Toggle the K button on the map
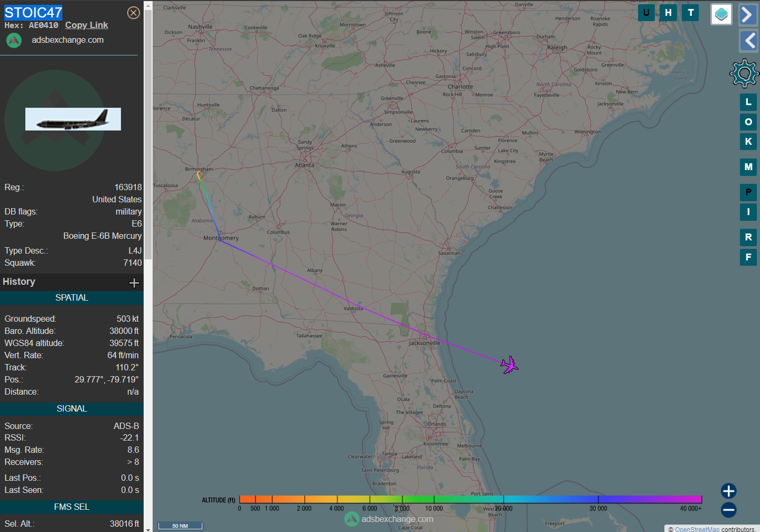 coord(748,142)
